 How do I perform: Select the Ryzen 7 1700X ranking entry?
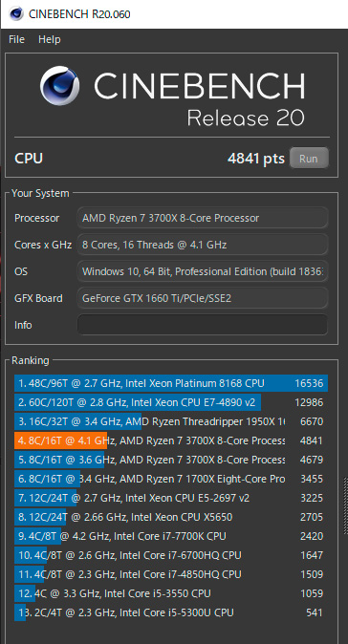(x=171, y=479)
